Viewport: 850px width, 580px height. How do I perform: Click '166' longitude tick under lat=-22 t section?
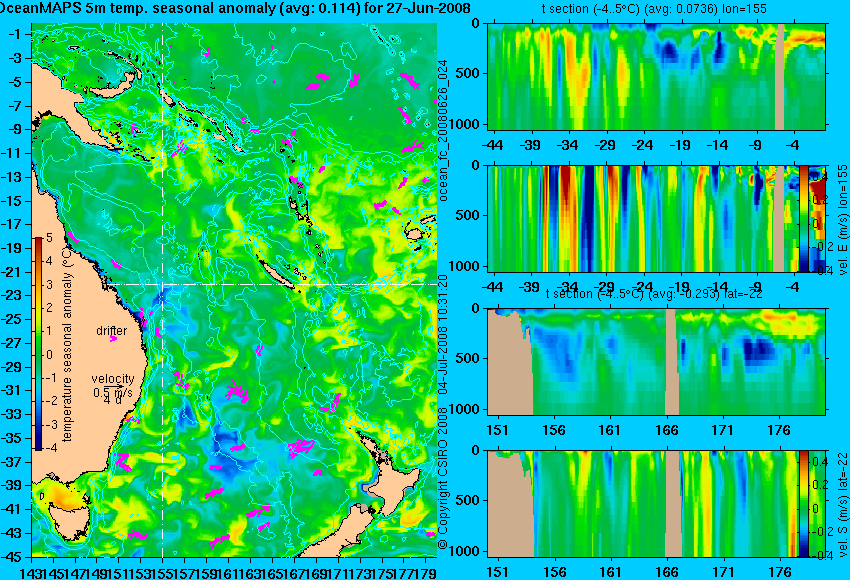(x=666, y=430)
